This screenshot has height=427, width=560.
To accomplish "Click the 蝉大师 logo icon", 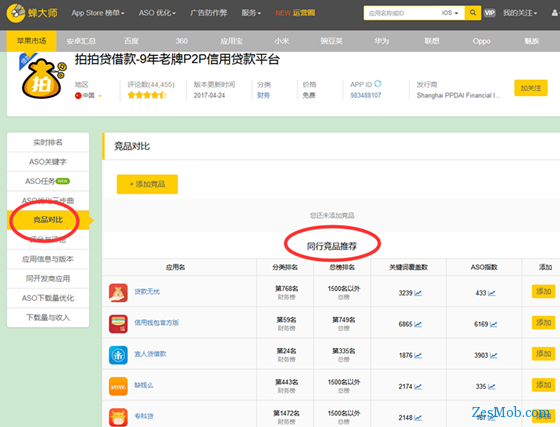I will (16, 13).
